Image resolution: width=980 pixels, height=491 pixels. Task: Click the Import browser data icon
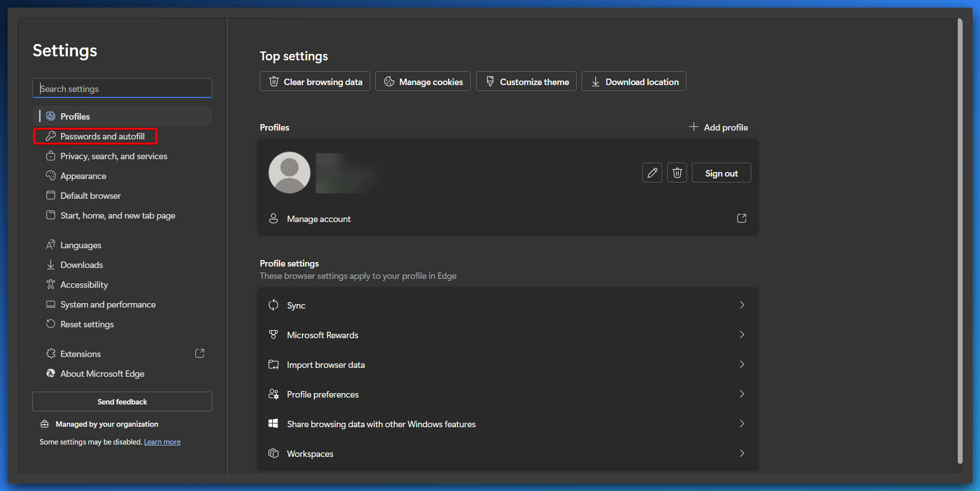tap(273, 364)
